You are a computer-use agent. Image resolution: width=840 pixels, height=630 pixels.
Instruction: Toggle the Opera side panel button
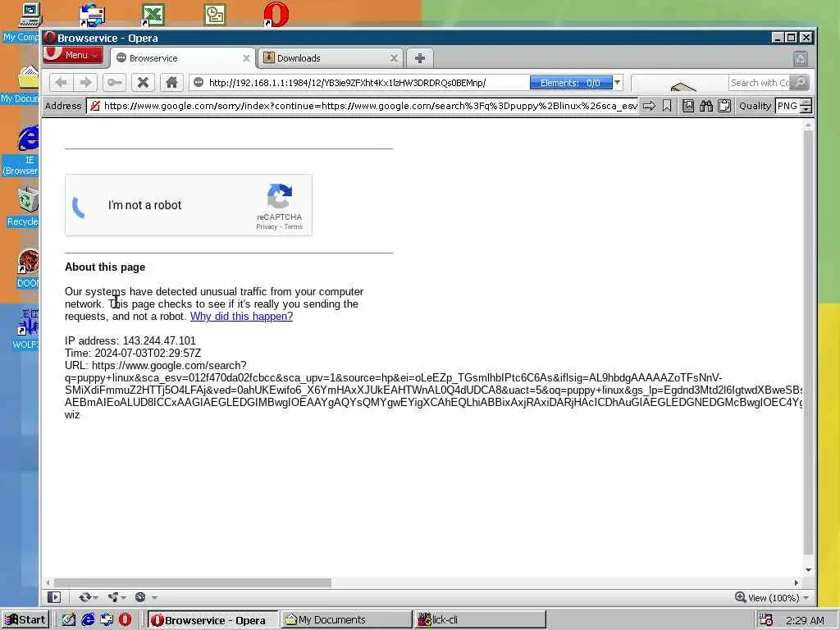pos(54,597)
